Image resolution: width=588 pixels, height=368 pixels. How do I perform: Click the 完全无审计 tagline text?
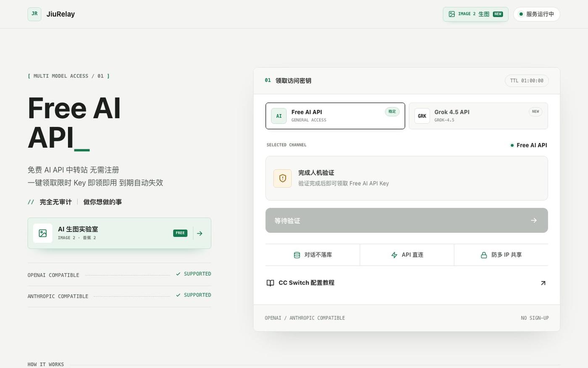[x=55, y=202]
